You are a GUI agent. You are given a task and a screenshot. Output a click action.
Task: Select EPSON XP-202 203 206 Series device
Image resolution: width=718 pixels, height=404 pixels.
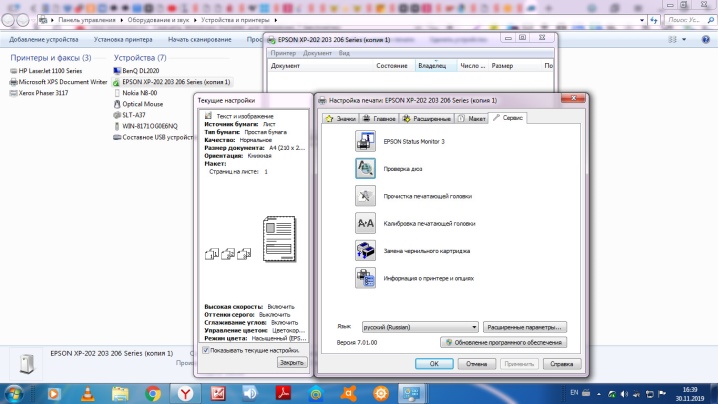[x=172, y=82]
